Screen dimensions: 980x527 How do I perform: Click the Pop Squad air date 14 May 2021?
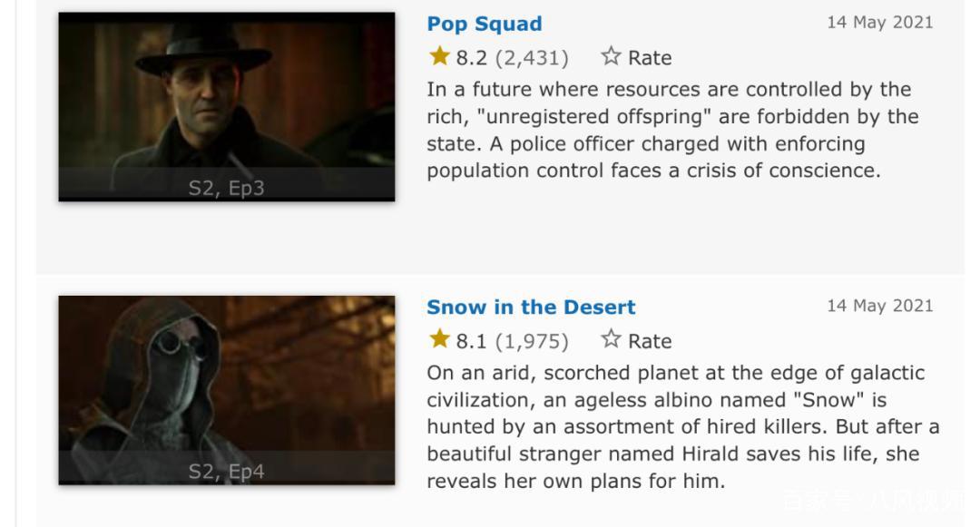(879, 23)
